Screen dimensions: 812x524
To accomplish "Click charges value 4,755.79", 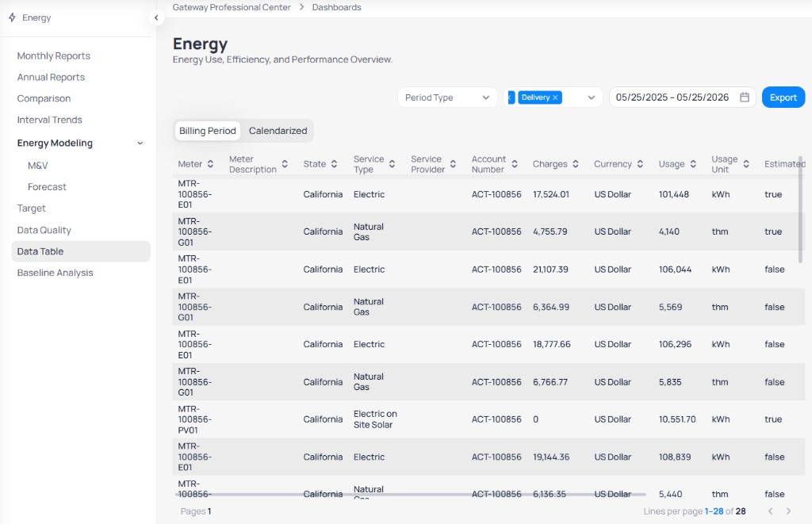I will [550, 231].
